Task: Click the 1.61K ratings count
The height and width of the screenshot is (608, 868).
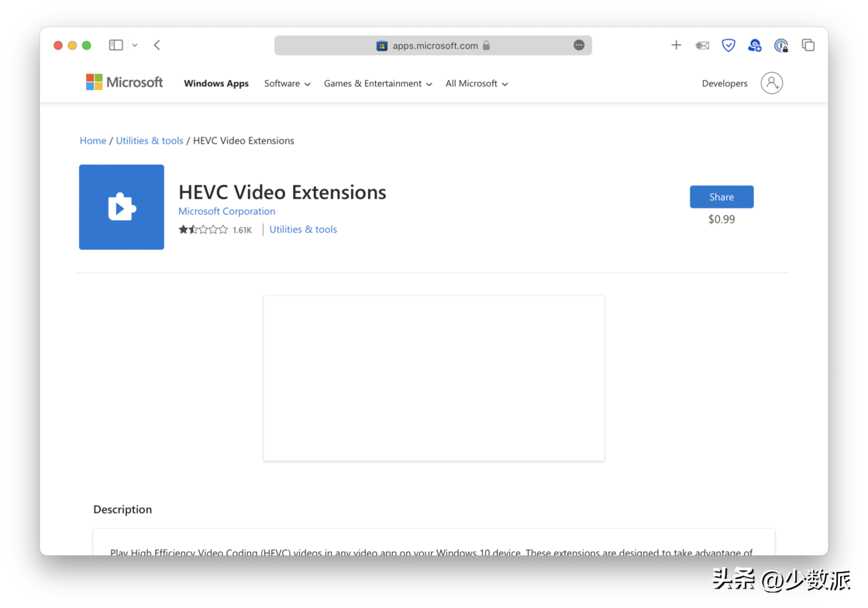Action: click(242, 230)
